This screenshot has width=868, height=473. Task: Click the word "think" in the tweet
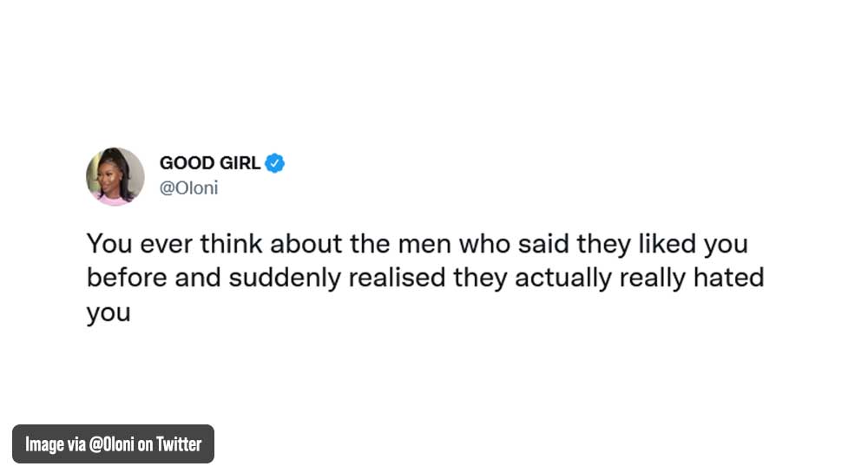point(232,244)
